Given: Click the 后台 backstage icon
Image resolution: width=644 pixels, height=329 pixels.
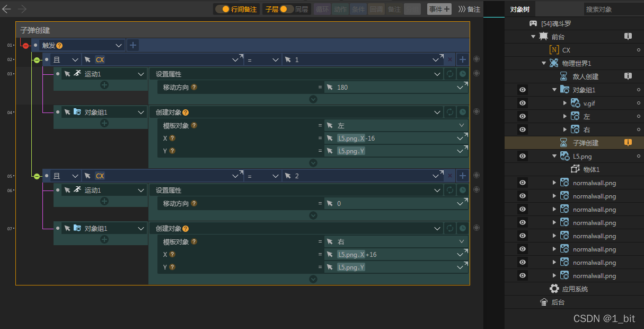Looking at the screenshot, I should tap(543, 302).
